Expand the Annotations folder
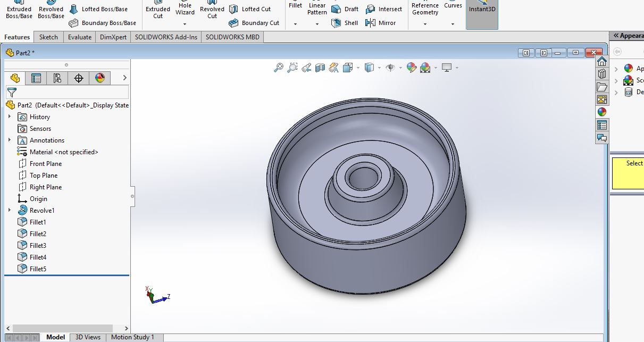This screenshot has height=342, width=644. coord(10,140)
